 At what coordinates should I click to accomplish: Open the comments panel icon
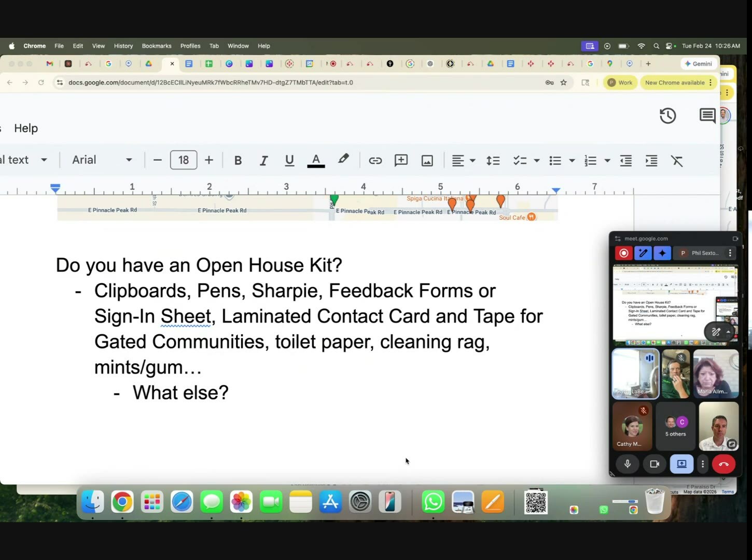[x=707, y=116]
